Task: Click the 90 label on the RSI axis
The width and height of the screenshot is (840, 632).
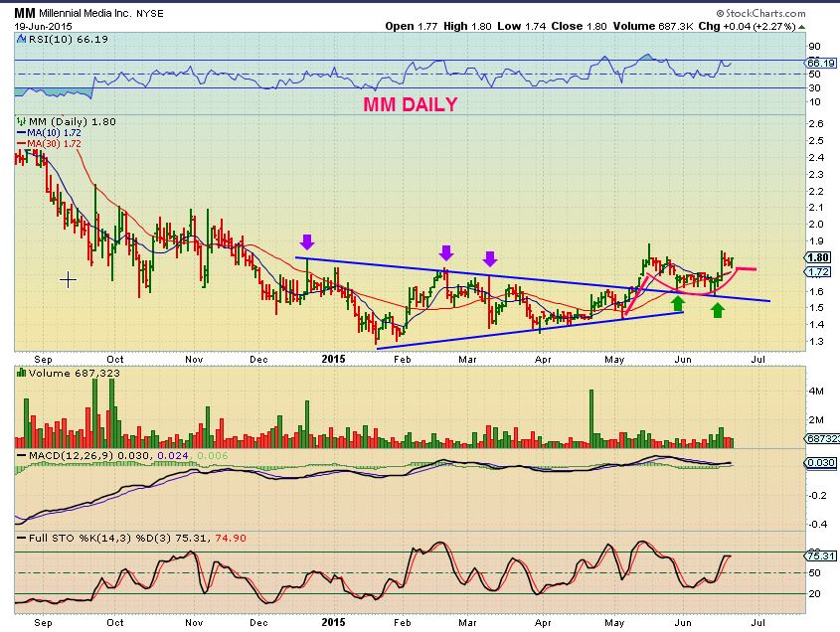Action: click(815, 47)
